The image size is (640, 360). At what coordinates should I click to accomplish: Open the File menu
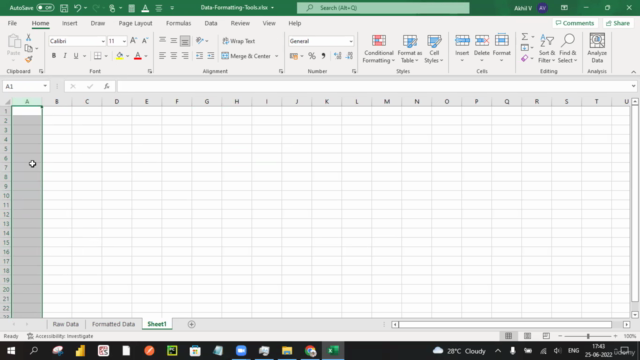click(x=12, y=23)
